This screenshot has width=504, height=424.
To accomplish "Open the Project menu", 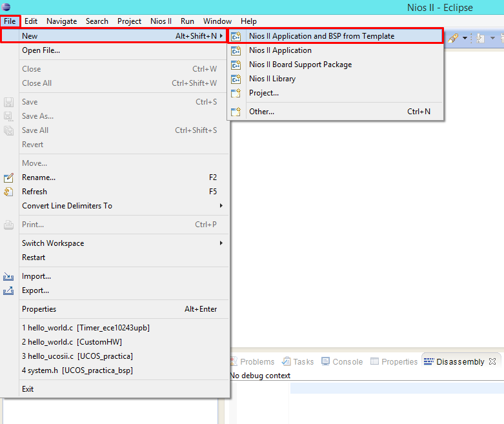I will [129, 21].
